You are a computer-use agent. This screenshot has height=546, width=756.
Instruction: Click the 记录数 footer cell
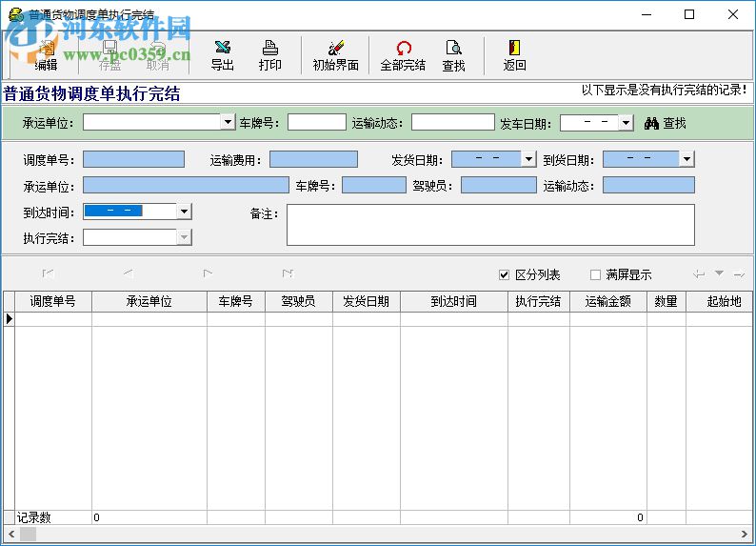(53, 517)
